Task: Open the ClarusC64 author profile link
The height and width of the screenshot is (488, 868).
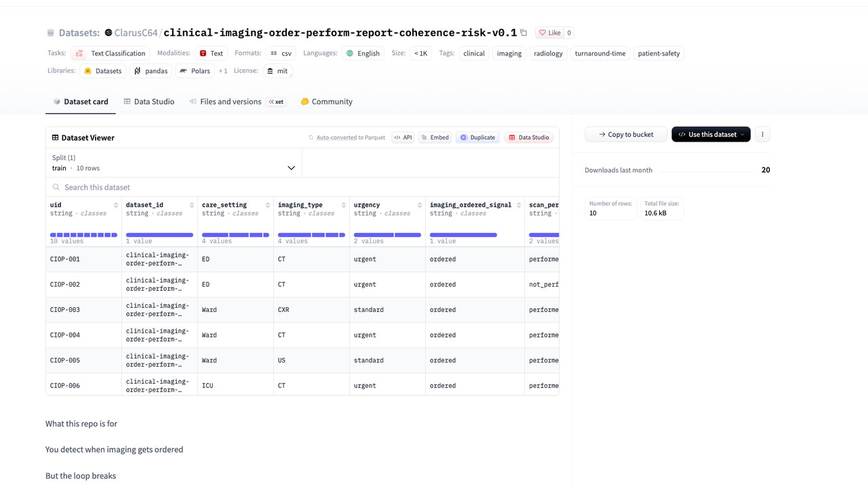Action: point(136,33)
